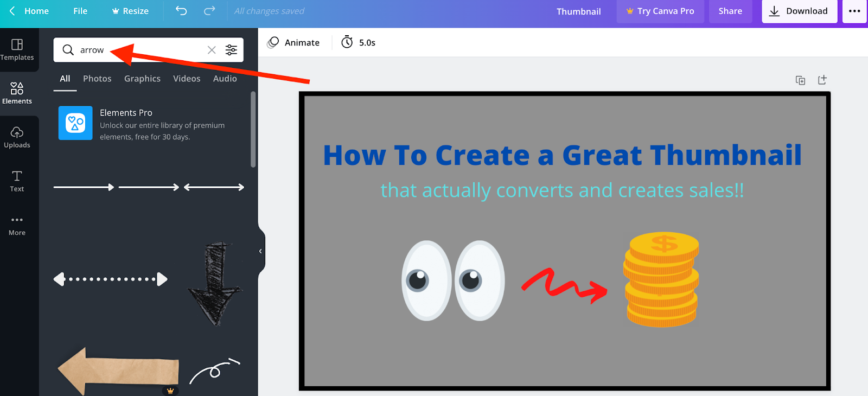This screenshot has height=396, width=868.
Task: Select the red squiggly arrow on canvas
Action: point(564,285)
